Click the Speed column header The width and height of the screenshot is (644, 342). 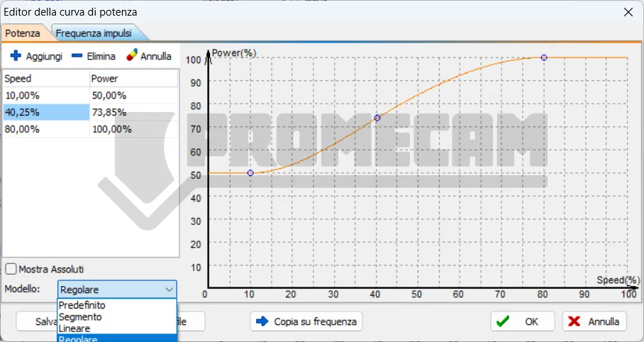click(x=45, y=79)
